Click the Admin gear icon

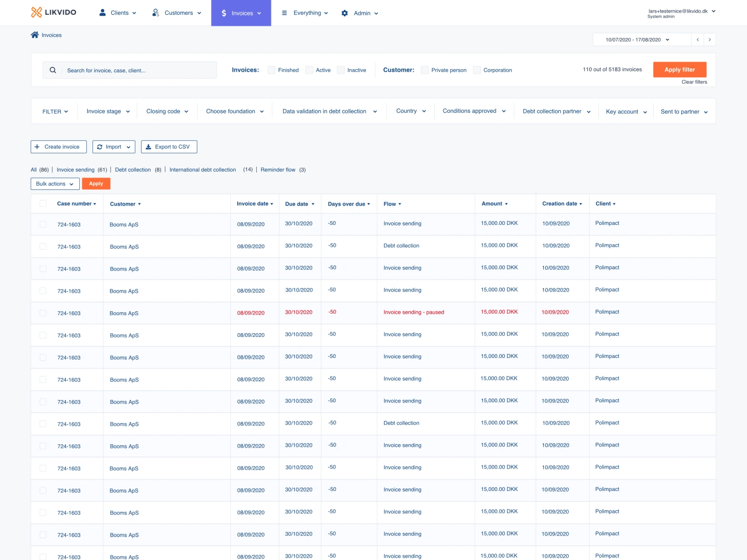[345, 13]
